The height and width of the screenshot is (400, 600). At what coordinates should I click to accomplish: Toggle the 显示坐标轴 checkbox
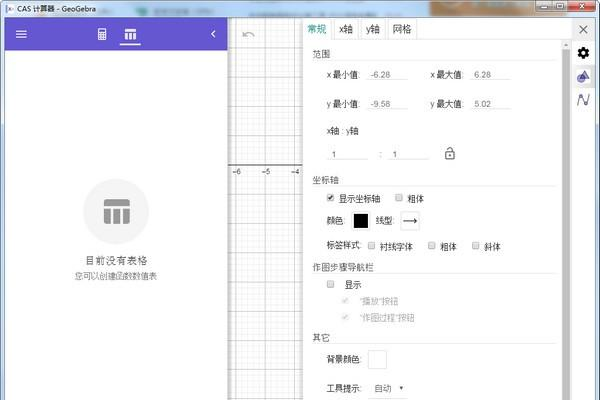tap(331, 198)
